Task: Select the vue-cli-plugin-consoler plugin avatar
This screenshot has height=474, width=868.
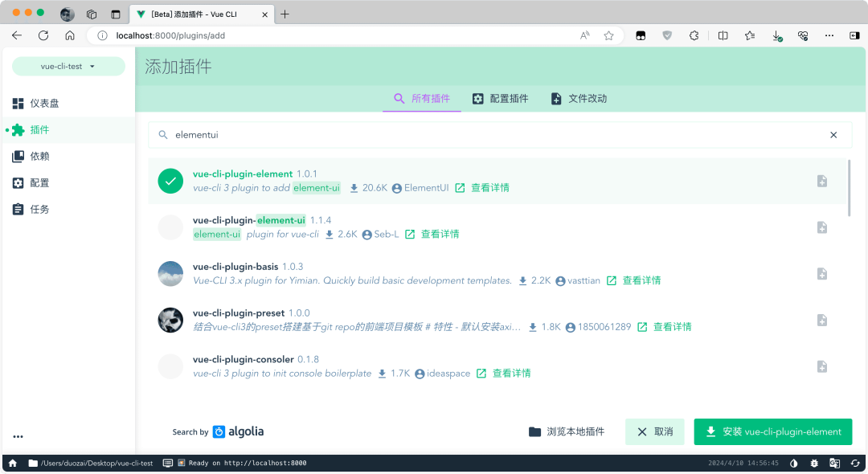Action: [x=170, y=366]
